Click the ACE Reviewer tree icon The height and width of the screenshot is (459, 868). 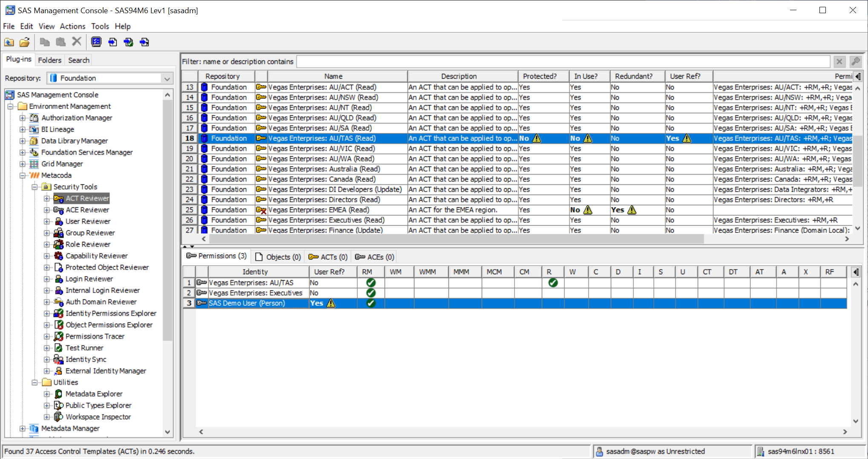tap(59, 210)
